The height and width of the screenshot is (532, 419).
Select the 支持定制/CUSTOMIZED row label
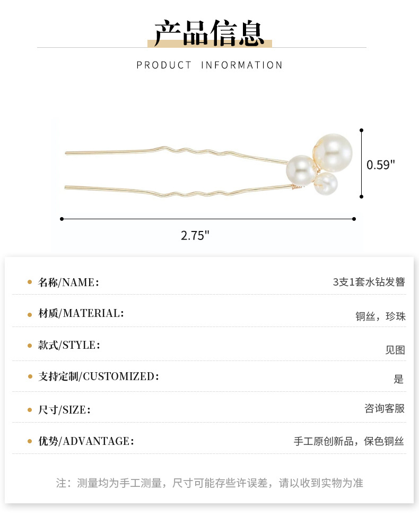99,376
